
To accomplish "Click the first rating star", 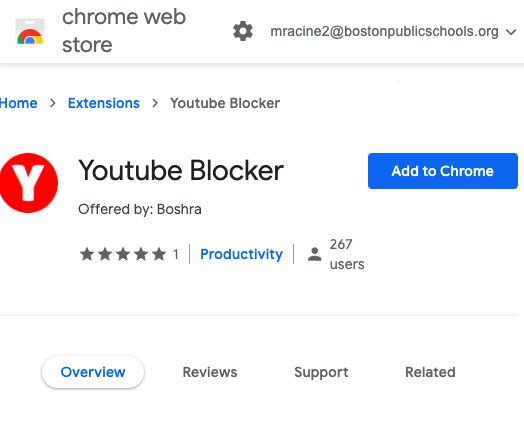I will click(87, 254).
